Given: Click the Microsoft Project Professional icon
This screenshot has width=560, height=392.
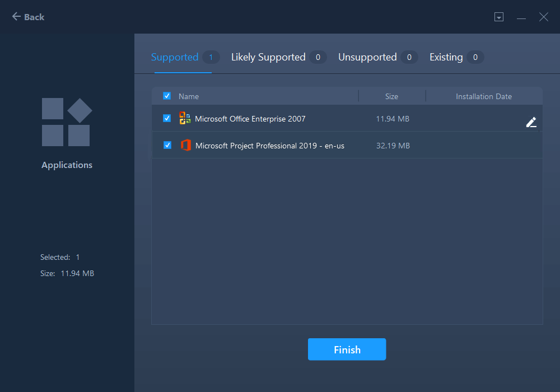Looking at the screenshot, I should [186, 145].
